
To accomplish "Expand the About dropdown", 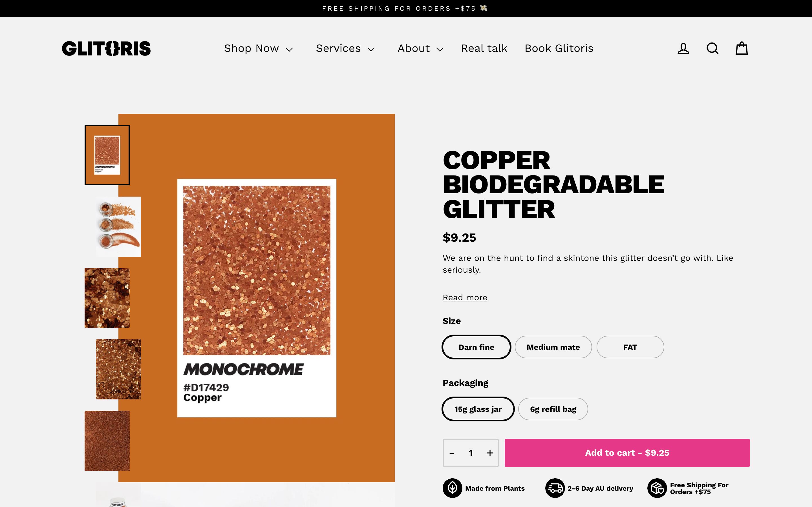I will (420, 48).
